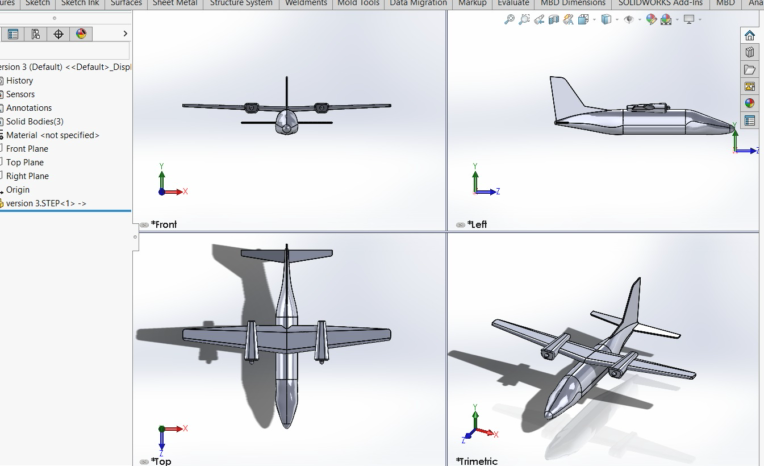
Task: Click the feature tree filter field
Action: 65,50
